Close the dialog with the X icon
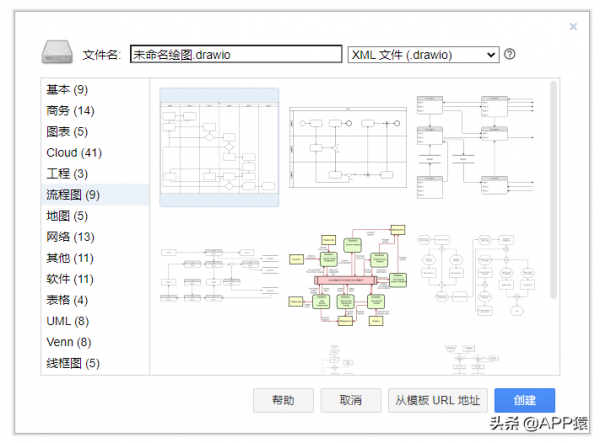 [573, 27]
